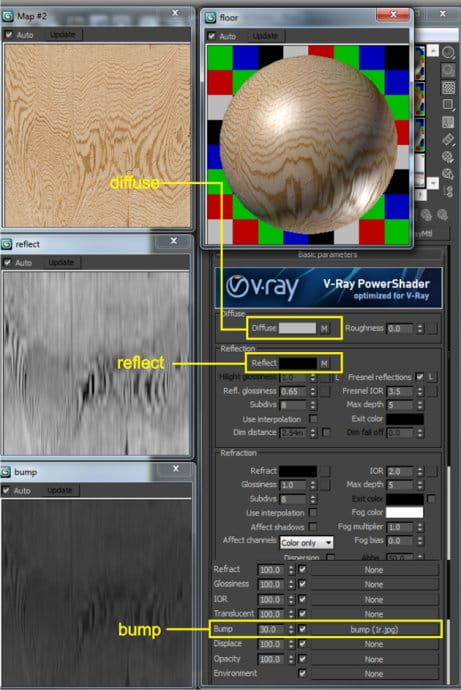Click the Make Preview filmstrip icon
461x690 pixels.
[x=448, y=139]
